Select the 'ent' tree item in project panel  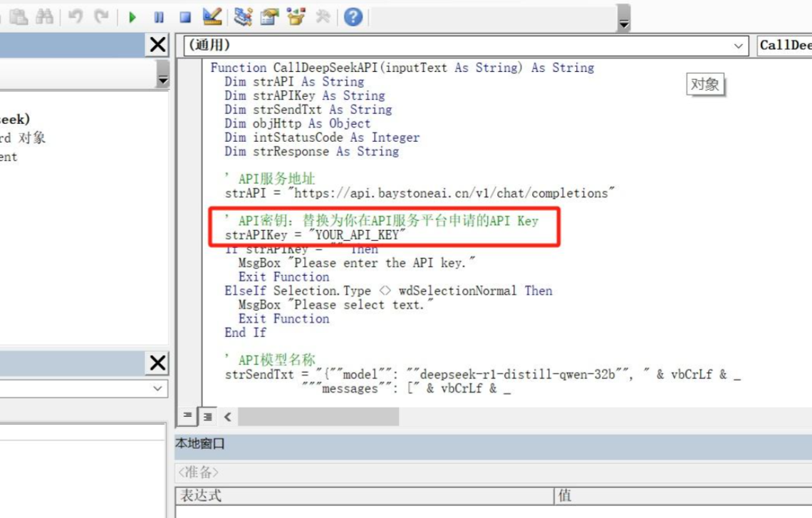(9, 157)
